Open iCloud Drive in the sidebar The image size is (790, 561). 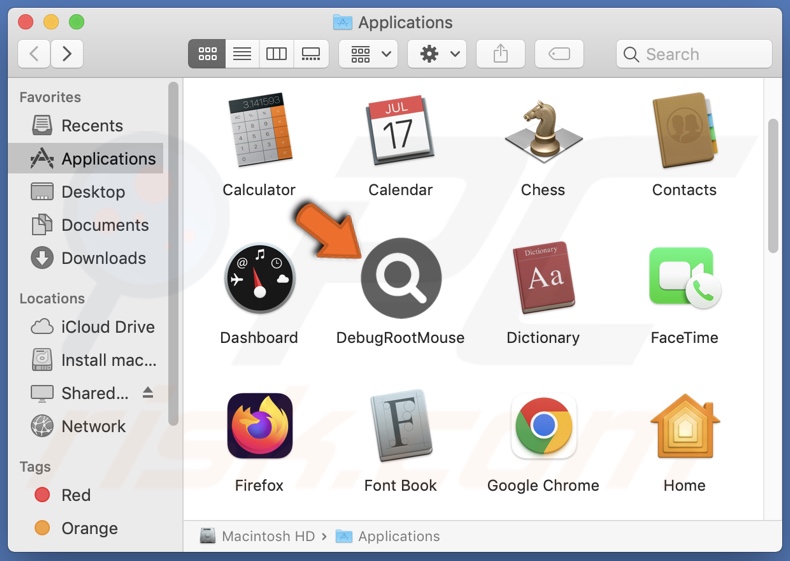click(x=86, y=327)
